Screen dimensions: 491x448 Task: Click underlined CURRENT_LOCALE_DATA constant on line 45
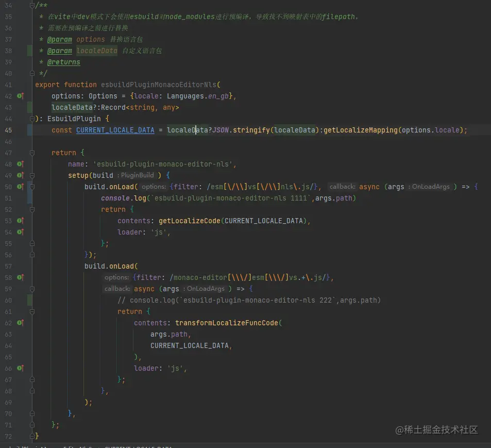115,130
